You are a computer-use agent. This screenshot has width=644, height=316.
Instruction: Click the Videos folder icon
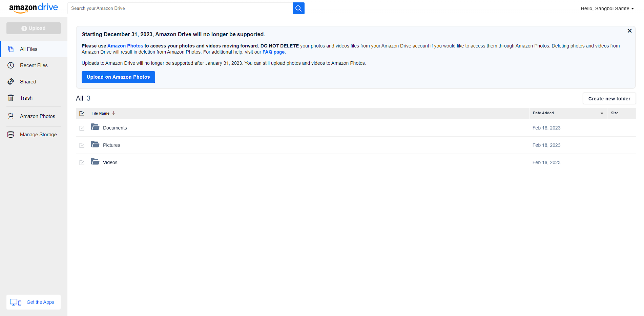tap(95, 162)
